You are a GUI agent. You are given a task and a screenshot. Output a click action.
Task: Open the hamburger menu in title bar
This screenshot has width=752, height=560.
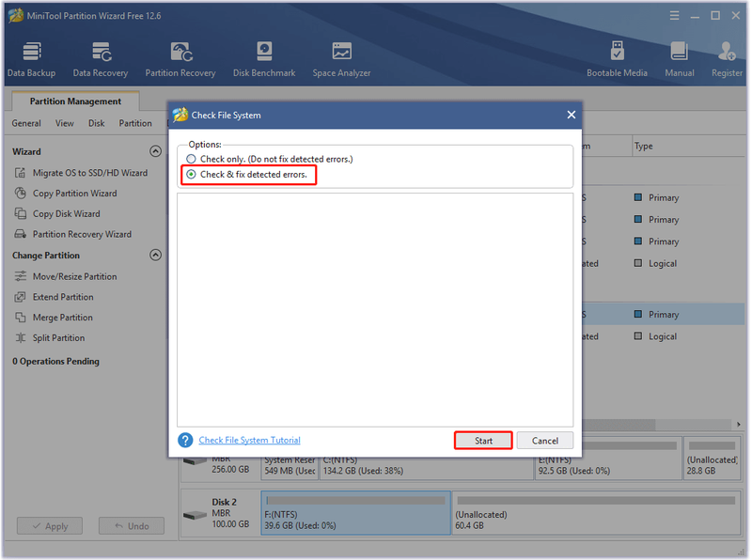(x=674, y=16)
